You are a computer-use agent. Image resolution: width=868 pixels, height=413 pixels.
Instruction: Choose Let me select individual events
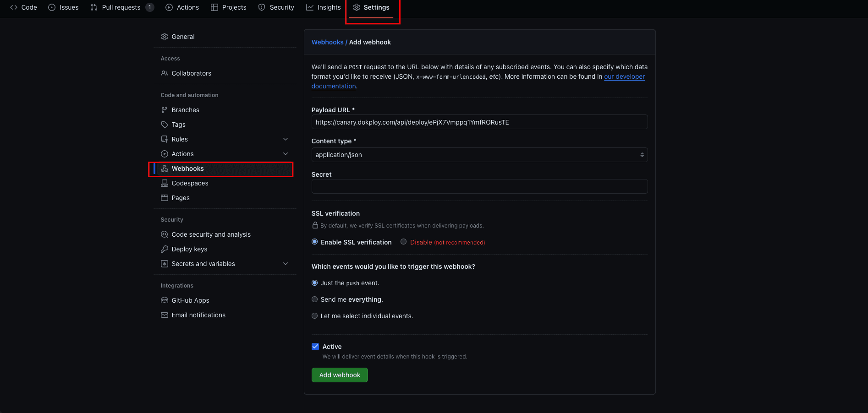coord(315,316)
